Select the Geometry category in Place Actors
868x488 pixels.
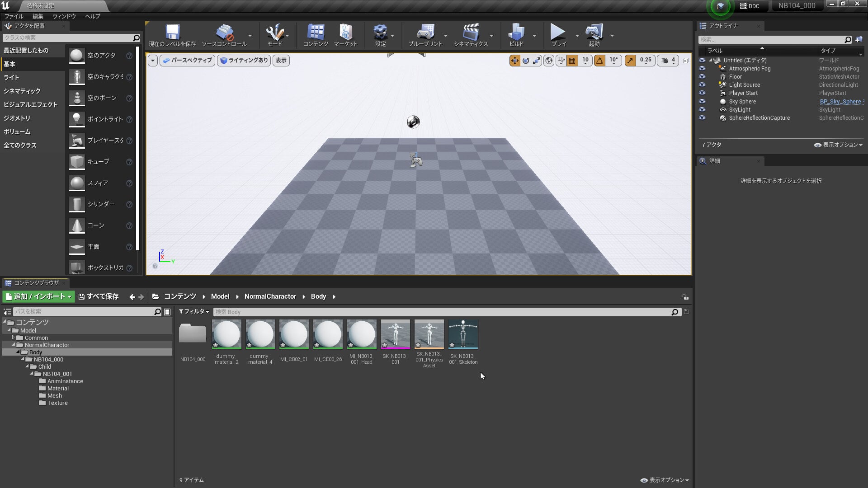(x=33, y=118)
